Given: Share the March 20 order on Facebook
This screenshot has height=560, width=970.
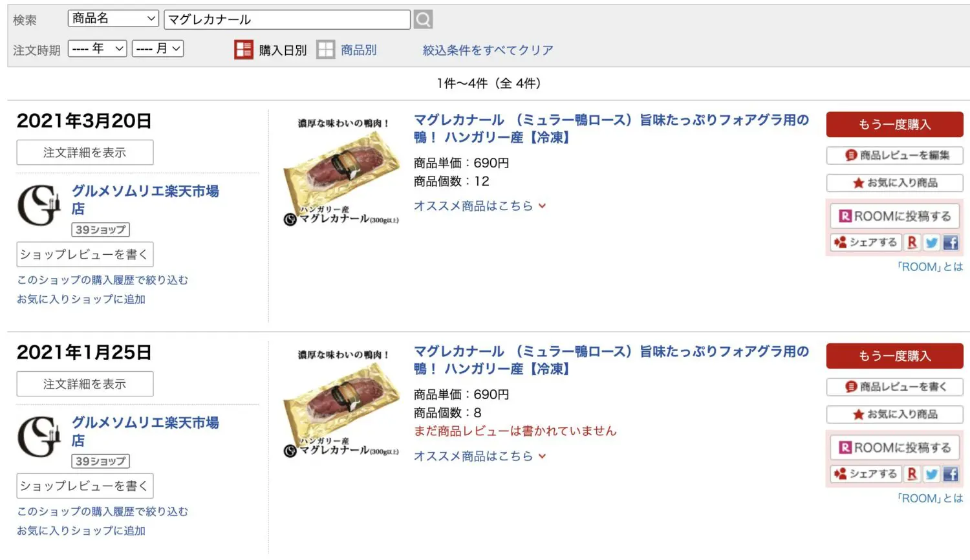Looking at the screenshot, I should coord(951,242).
